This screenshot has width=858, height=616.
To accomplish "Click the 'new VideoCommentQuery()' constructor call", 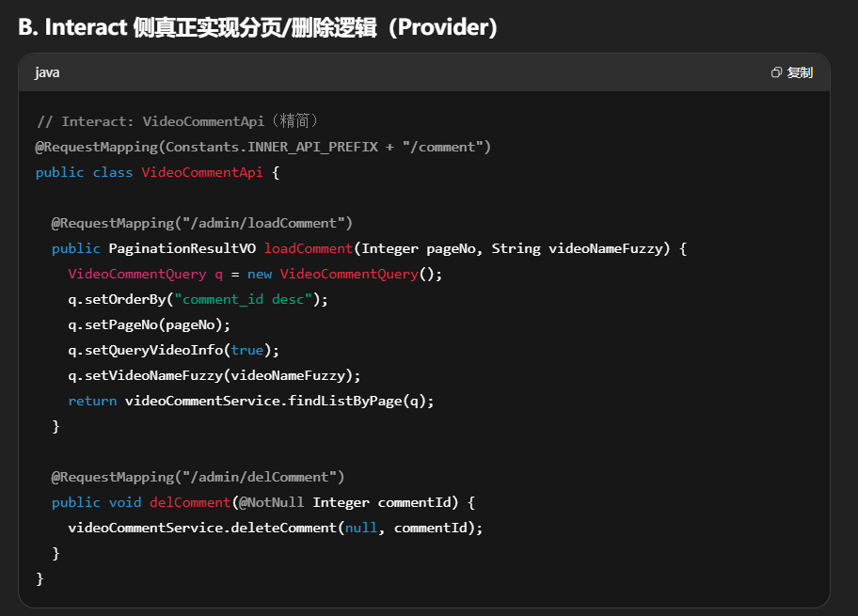I will (347, 274).
